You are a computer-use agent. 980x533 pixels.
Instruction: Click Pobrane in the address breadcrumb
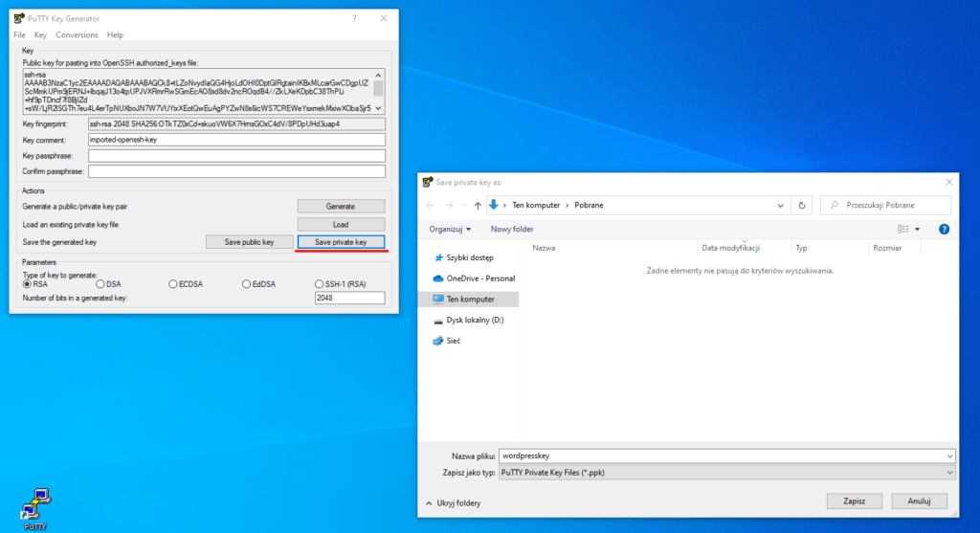pyautogui.click(x=589, y=205)
